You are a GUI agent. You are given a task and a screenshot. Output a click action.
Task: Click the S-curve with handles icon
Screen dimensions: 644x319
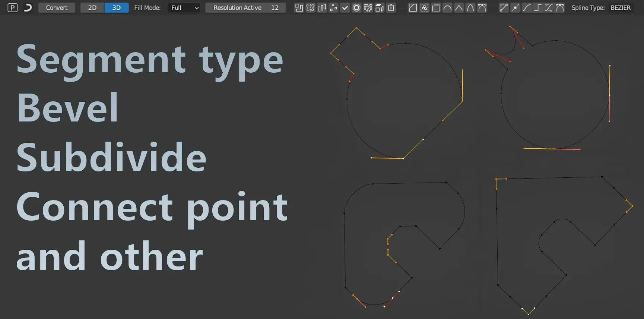pyautogui.click(x=549, y=7)
